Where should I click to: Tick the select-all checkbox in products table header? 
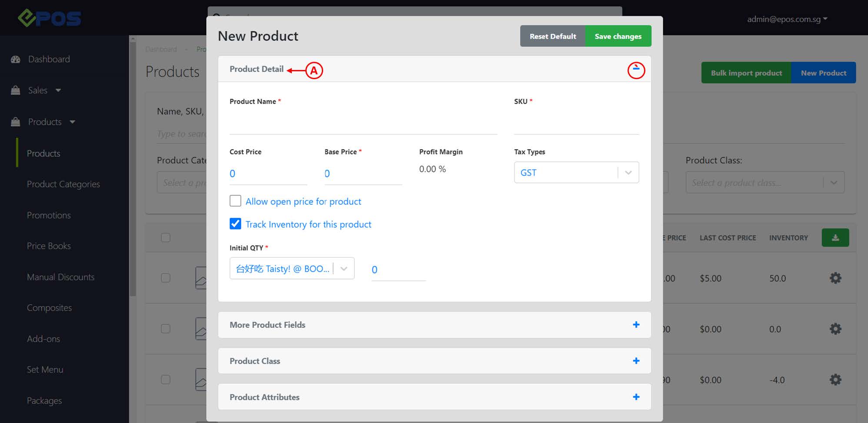click(x=166, y=238)
